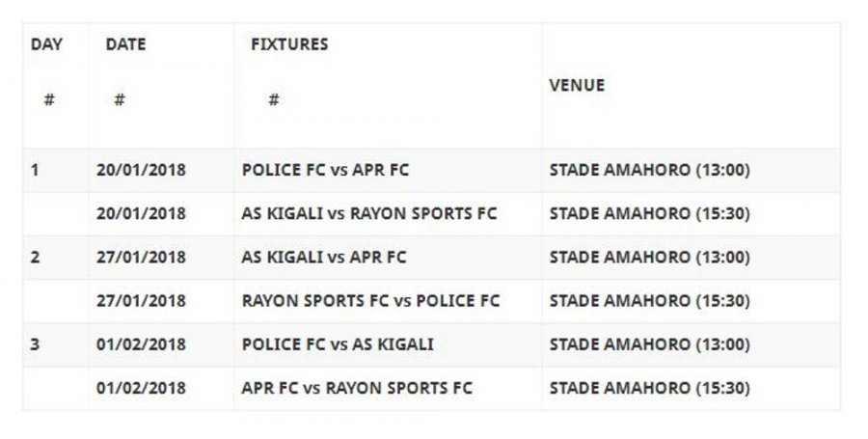The width and height of the screenshot is (868, 439).
Task: Select the RAYON SPORTS FC vs POLICE FC fixture
Action: [x=370, y=301]
